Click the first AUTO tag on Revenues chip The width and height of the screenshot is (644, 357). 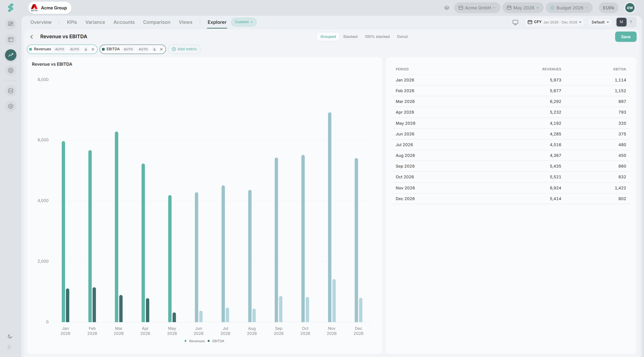(x=60, y=49)
